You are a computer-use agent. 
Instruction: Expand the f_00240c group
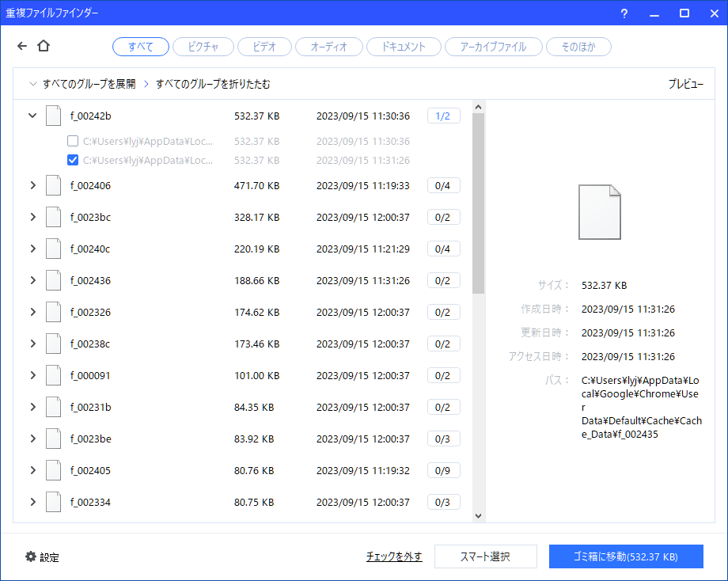[x=32, y=249]
